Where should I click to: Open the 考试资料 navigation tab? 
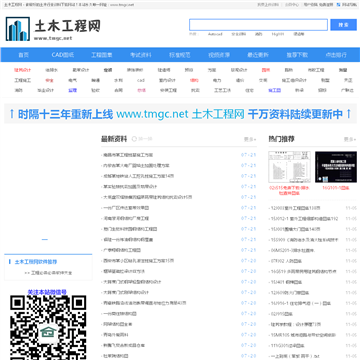coord(141,55)
